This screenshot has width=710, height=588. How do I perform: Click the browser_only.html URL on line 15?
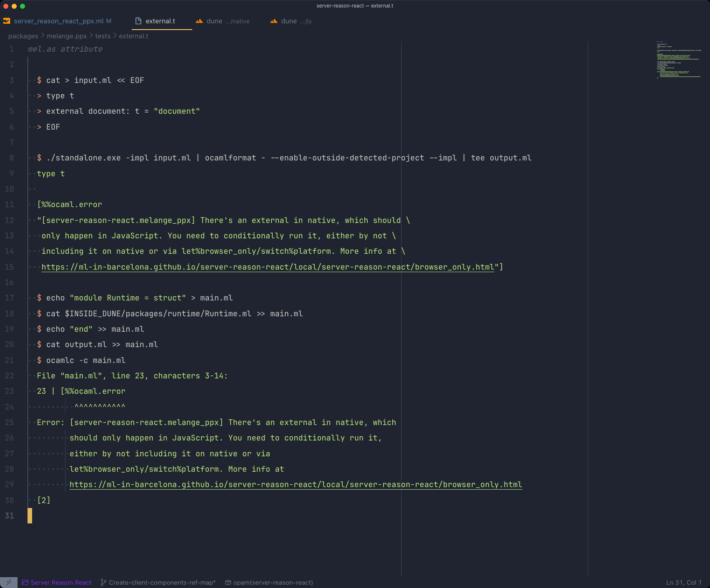268,267
